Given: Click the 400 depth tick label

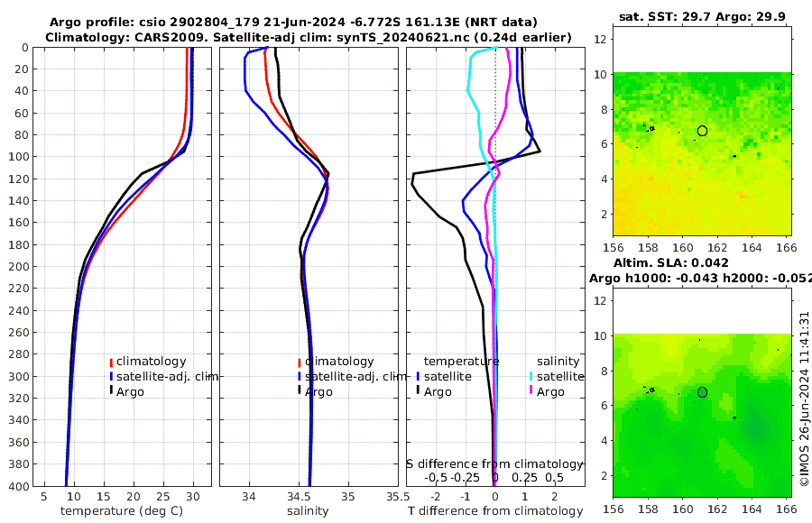Looking at the screenshot, I should pos(21,486).
